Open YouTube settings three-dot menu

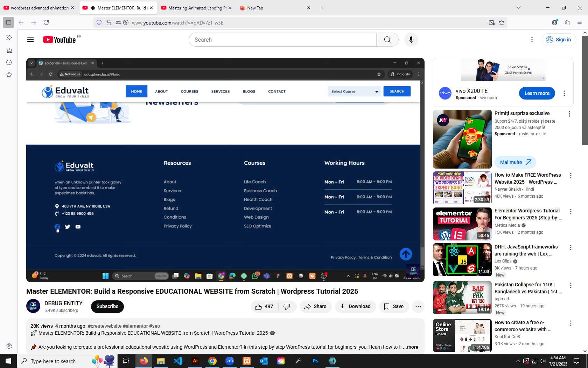point(532,40)
